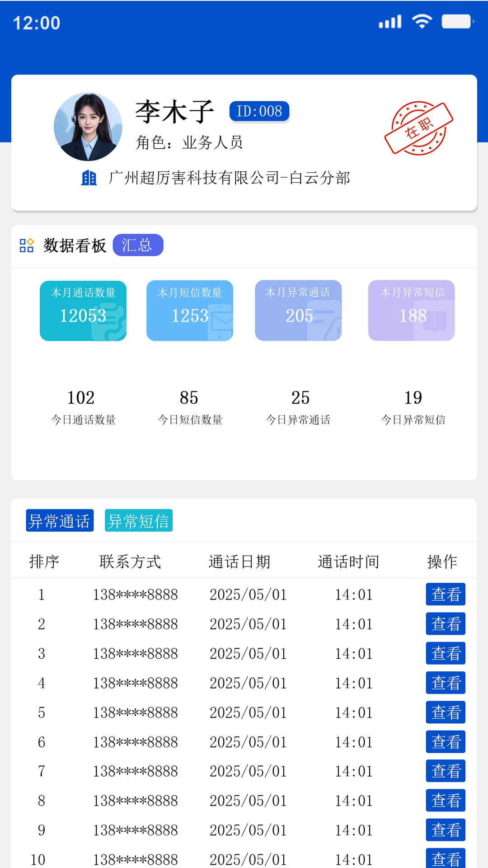Click the 通话日期 column header
This screenshot has width=488, height=868.
[x=239, y=561]
